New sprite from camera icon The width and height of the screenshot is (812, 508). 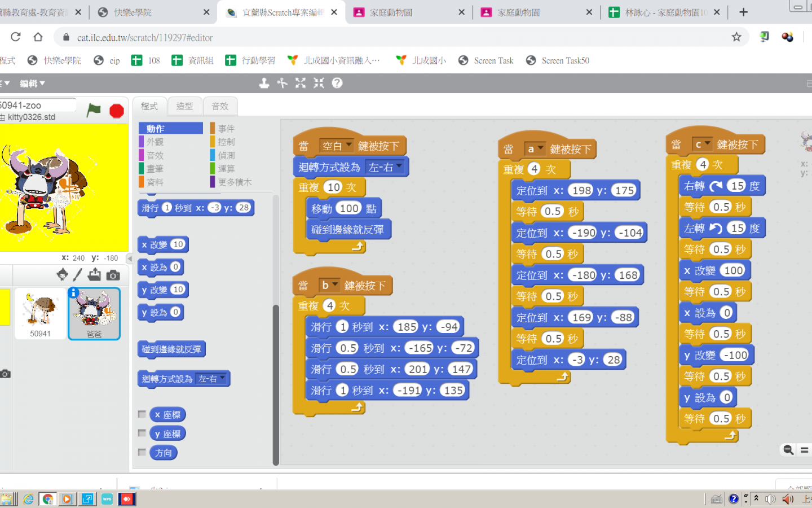click(113, 275)
